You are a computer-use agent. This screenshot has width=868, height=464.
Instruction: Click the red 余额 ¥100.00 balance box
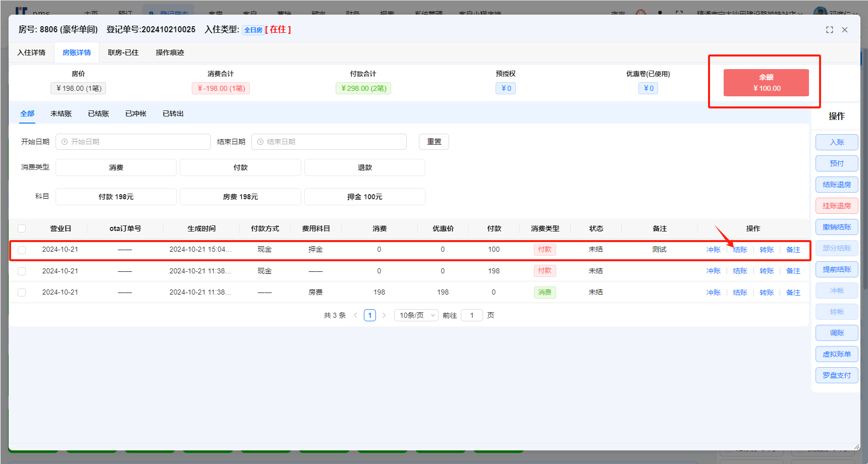tap(766, 83)
